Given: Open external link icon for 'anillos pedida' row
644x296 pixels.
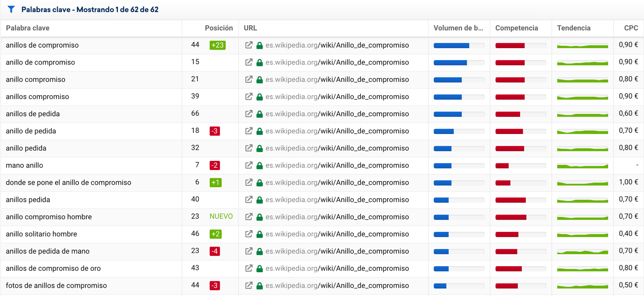Looking at the screenshot, I should point(249,200).
